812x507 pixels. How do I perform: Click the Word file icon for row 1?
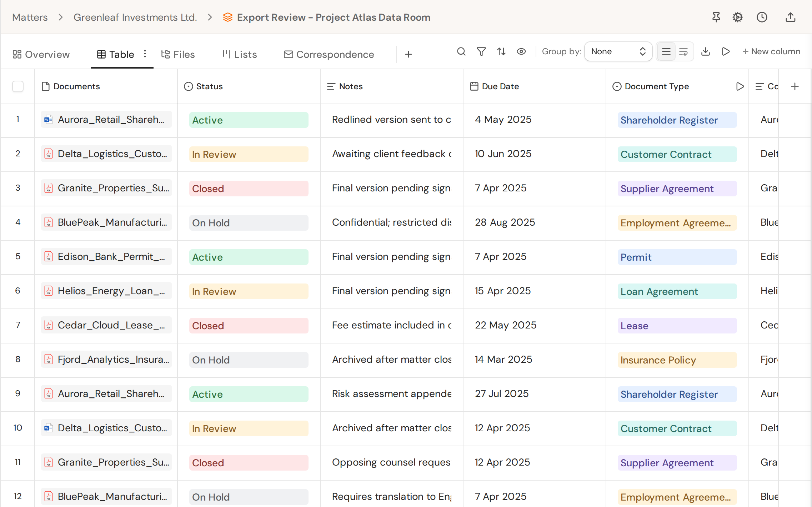[49, 120]
